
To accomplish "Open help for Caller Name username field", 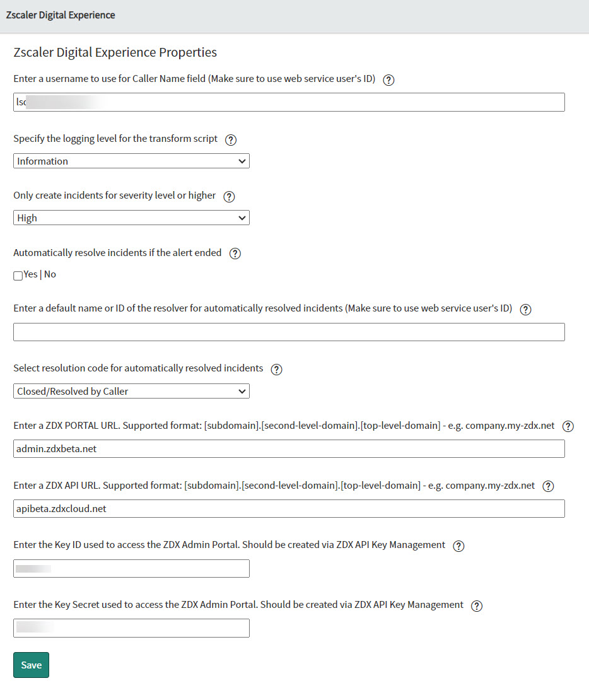I will coord(388,80).
